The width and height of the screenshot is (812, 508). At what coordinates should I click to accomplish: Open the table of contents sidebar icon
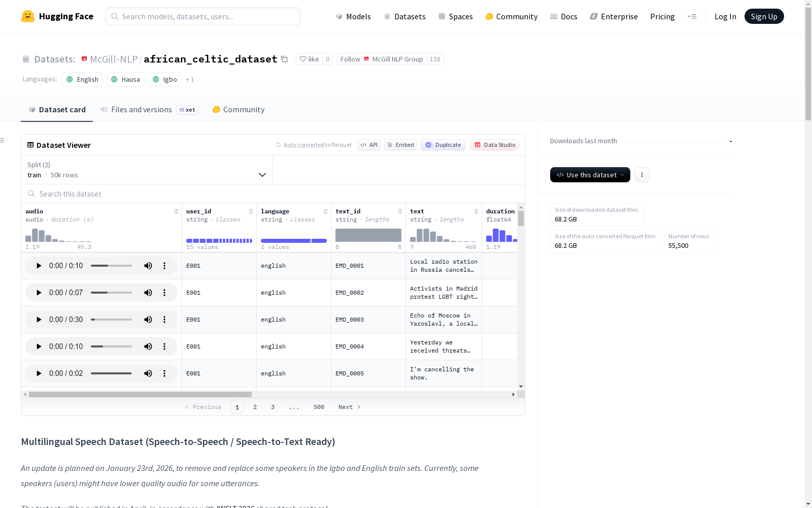tap(2, 140)
